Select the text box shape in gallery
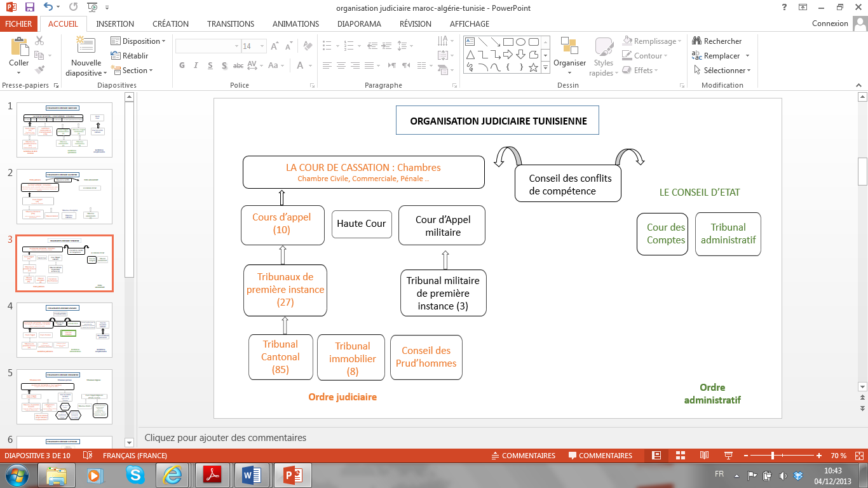The image size is (868, 488). [x=470, y=42]
